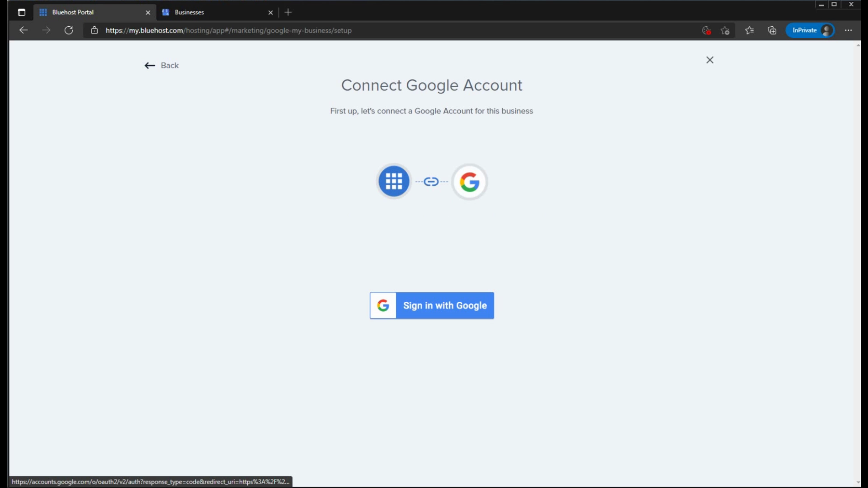Go back using the Back arrow link
868x488 pixels.
161,66
